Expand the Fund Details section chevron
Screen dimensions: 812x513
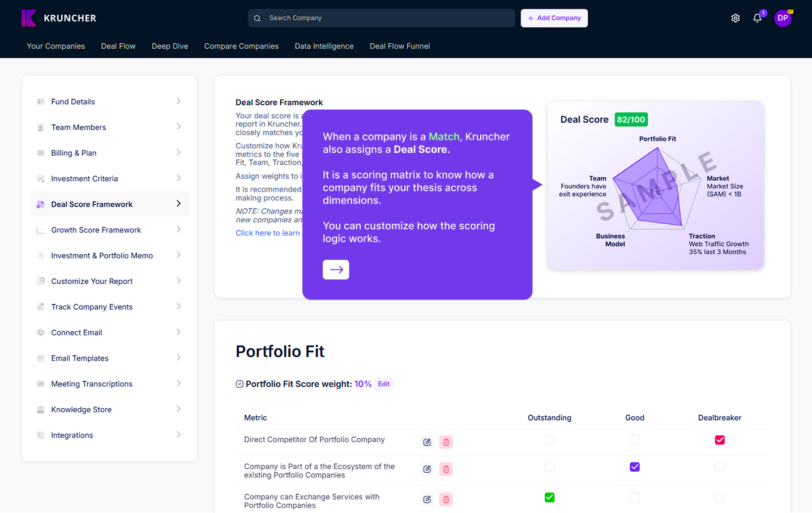point(178,101)
